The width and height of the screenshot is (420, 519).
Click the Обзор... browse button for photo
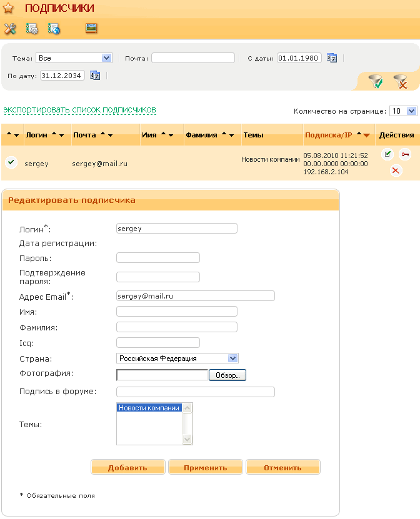[x=227, y=375]
